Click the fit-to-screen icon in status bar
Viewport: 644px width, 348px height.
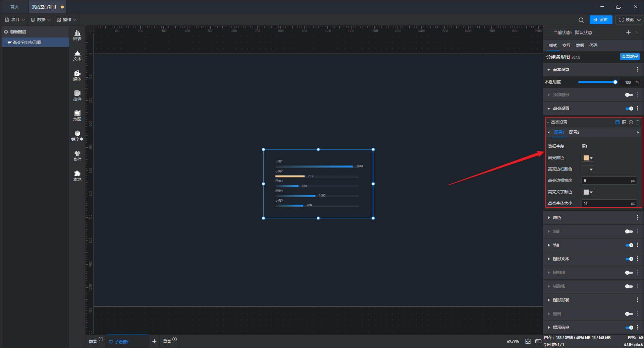point(528,341)
